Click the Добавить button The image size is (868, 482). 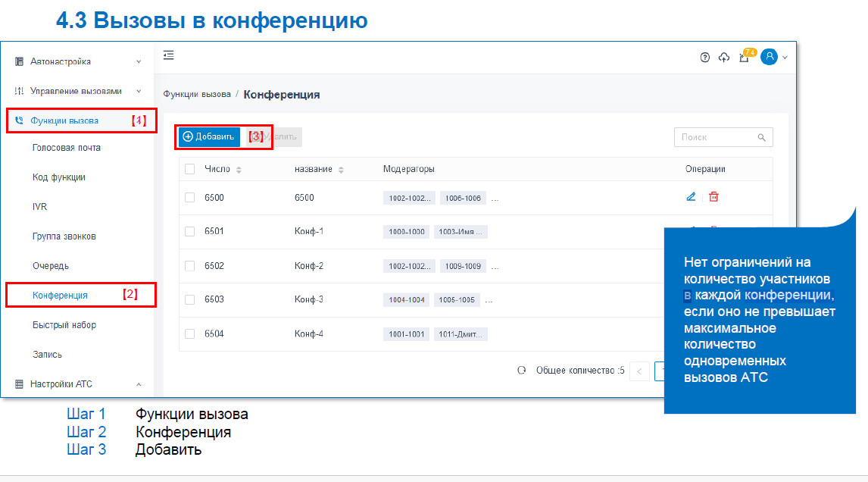[x=209, y=137]
